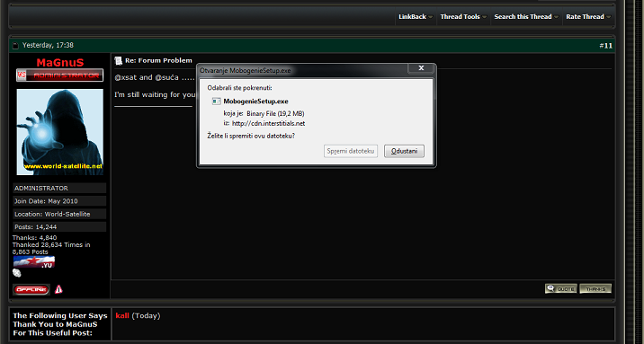Click the red Offline status badge
The width and height of the screenshot is (644, 344).
coord(31,289)
